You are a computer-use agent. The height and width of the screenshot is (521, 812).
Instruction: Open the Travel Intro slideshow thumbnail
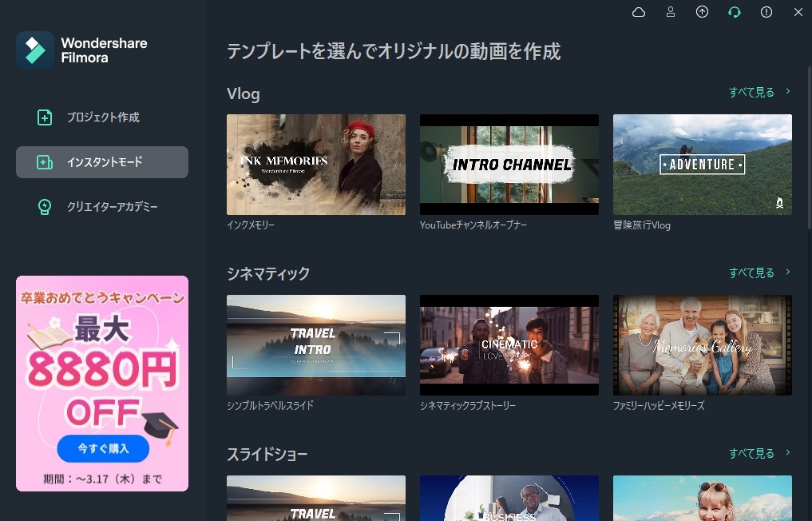pos(316,498)
